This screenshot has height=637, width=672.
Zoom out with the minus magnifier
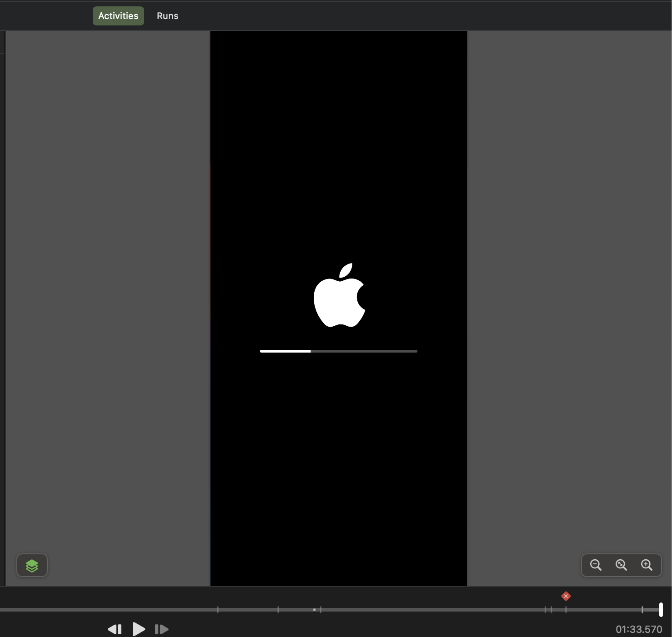pos(596,565)
